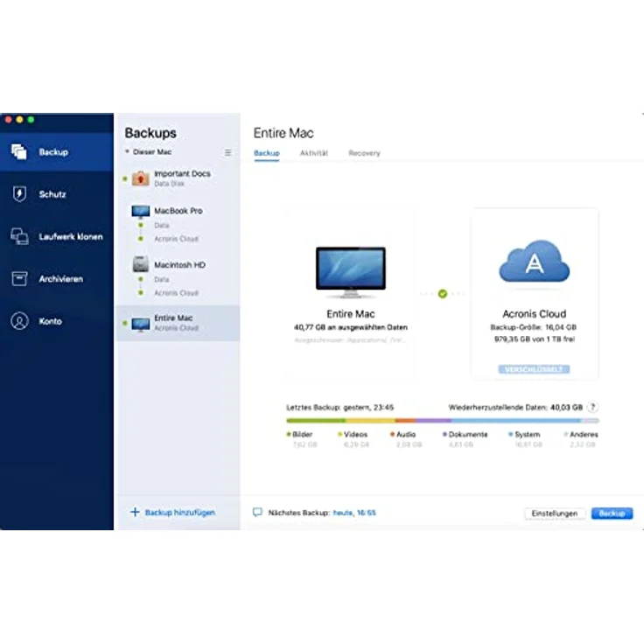Click the blue System legend dot
The image size is (644, 644).
[510, 435]
